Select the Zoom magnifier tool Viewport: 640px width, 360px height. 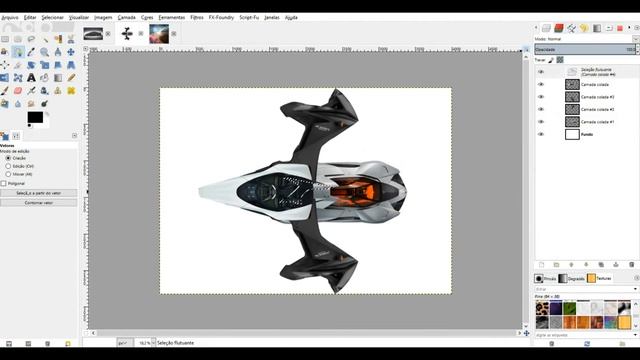click(44, 52)
